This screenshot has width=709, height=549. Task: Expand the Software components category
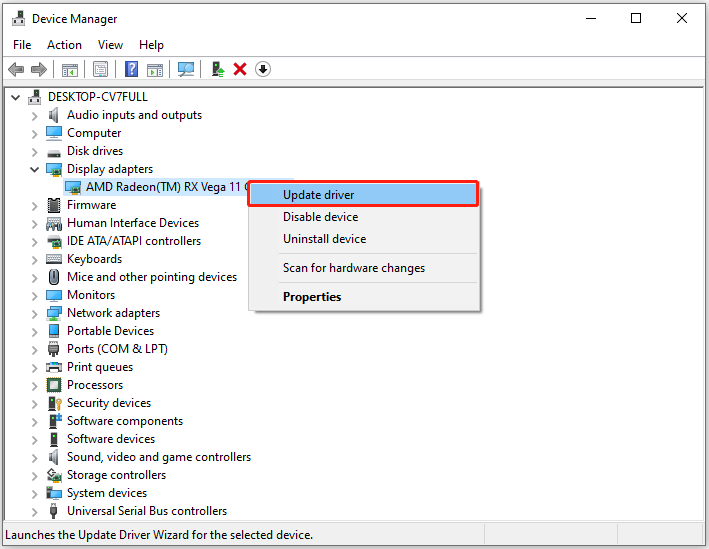[34, 422]
